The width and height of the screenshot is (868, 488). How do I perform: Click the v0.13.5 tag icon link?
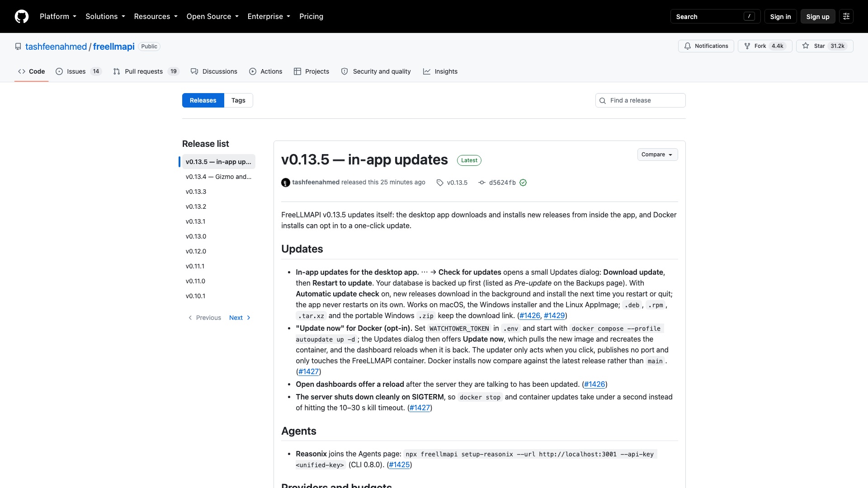tap(440, 183)
